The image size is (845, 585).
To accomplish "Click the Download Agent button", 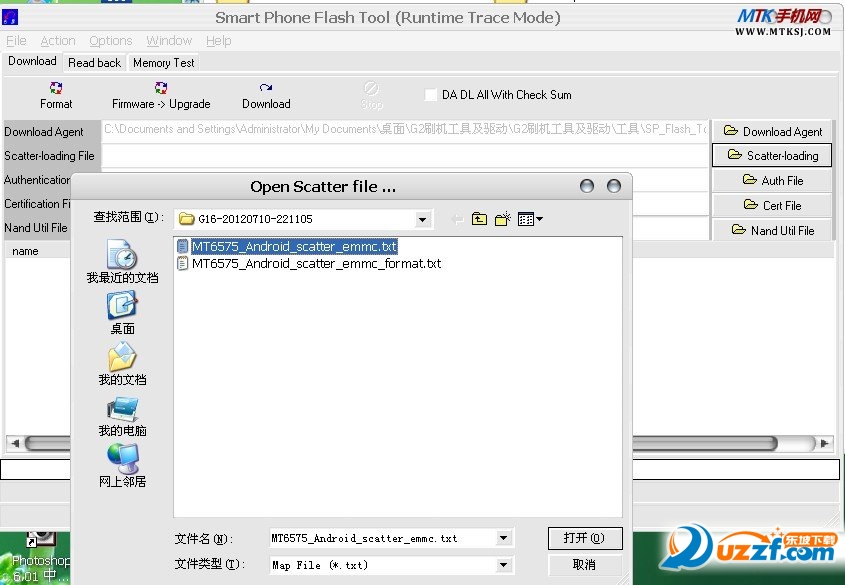I will click(772, 131).
